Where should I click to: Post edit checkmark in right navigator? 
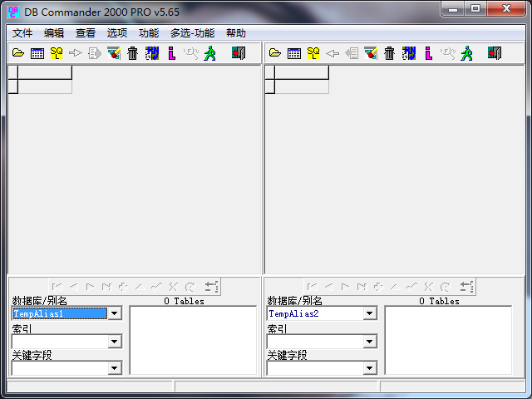(x=412, y=287)
